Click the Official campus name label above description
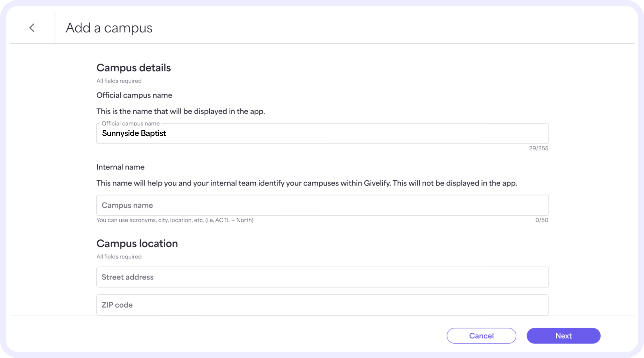This screenshot has height=358, width=644. click(x=134, y=95)
